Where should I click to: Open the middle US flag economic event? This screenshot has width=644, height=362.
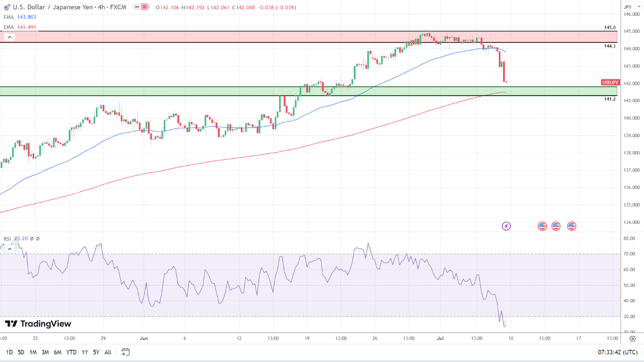coord(556,226)
